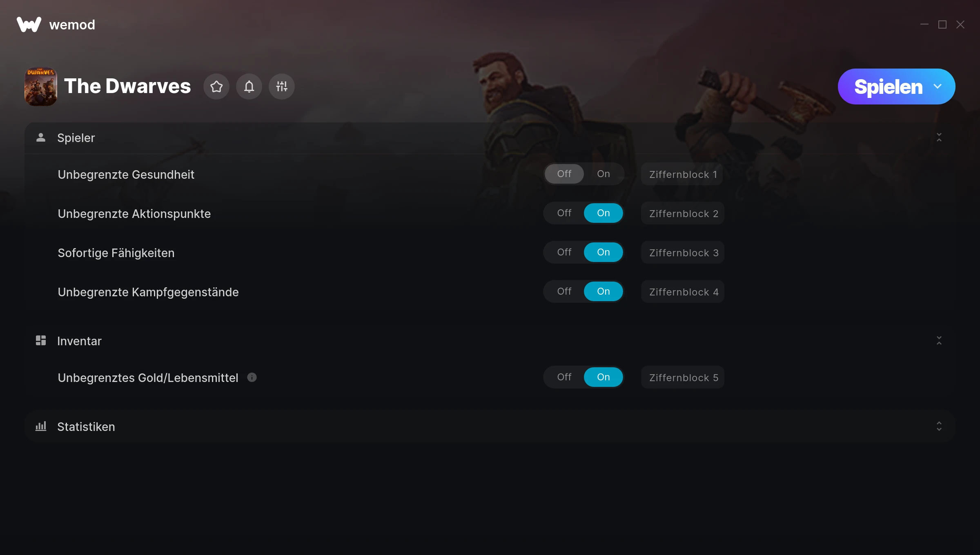Turn on Unbegrenzte Gesundheit
980x555 pixels.
coord(604,174)
